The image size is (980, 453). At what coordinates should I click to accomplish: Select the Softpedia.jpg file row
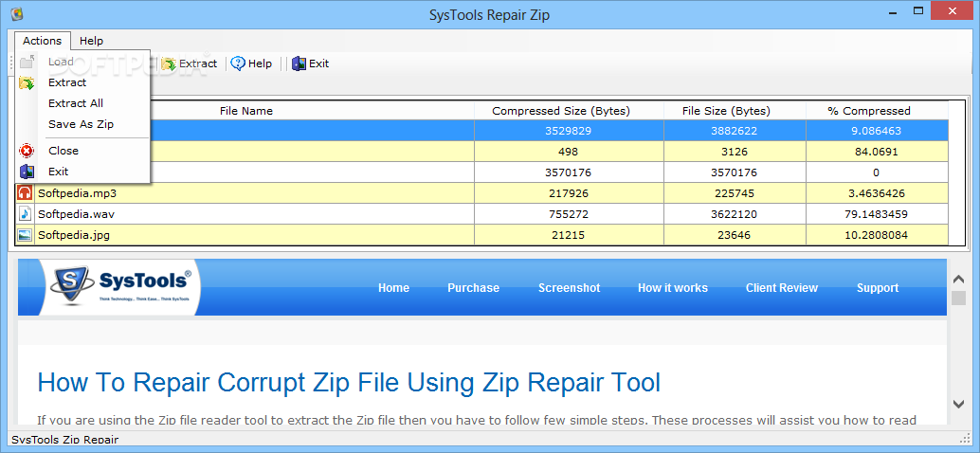481,235
